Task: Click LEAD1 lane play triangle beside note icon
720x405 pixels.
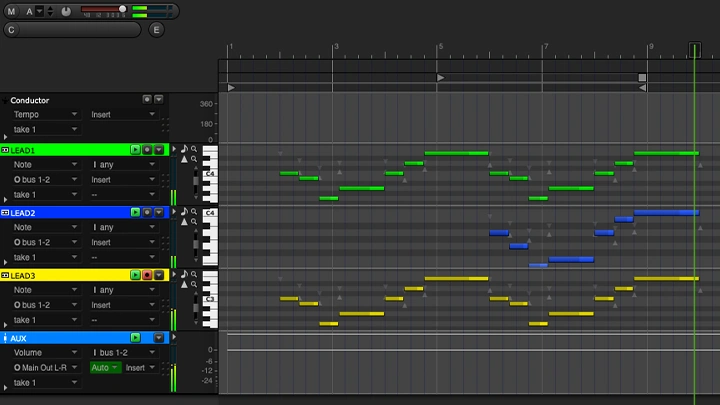Action: click(174, 149)
